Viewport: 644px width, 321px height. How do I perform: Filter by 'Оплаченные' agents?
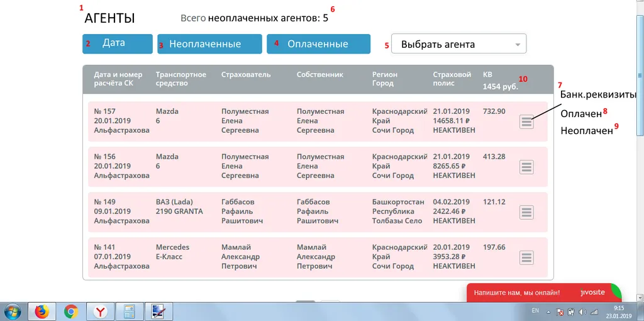pos(318,44)
